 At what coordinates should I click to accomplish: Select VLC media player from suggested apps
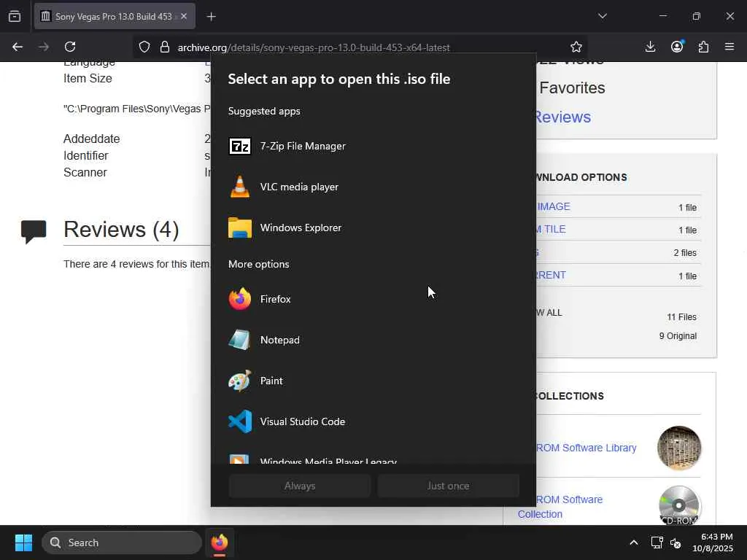point(373,187)
